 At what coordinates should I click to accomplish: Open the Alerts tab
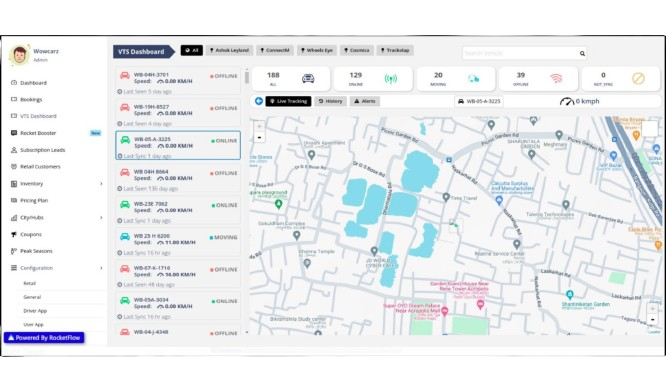pyautogui.click(x=364, y=101)
